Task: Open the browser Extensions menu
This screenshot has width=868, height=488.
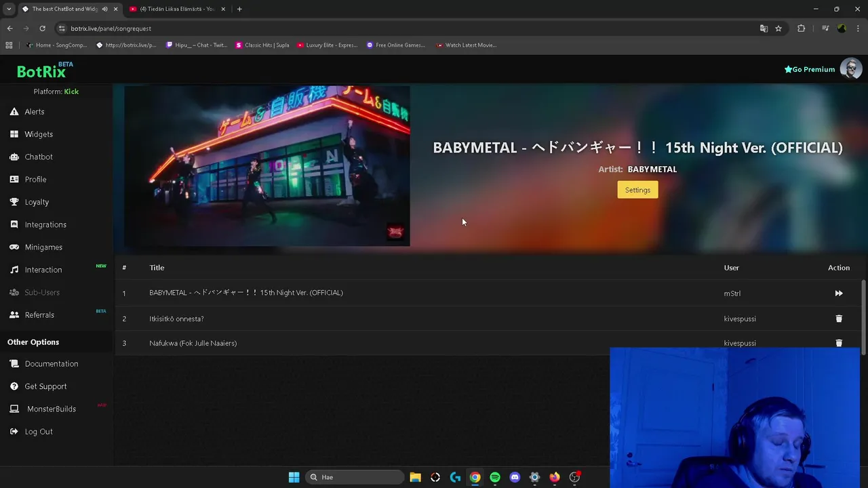Action: tap(802, 28)
